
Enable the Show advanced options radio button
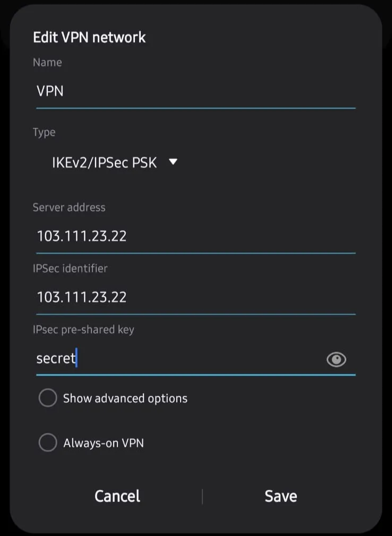pyautogui.click(x=48, y=398)
